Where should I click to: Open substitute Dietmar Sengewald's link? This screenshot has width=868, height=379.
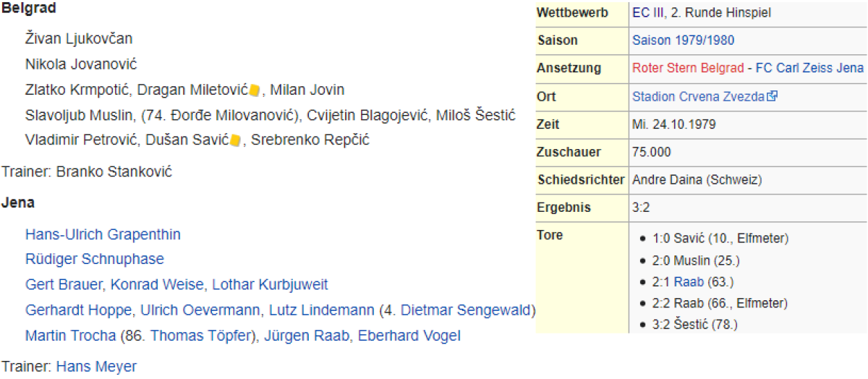[466, 310]
